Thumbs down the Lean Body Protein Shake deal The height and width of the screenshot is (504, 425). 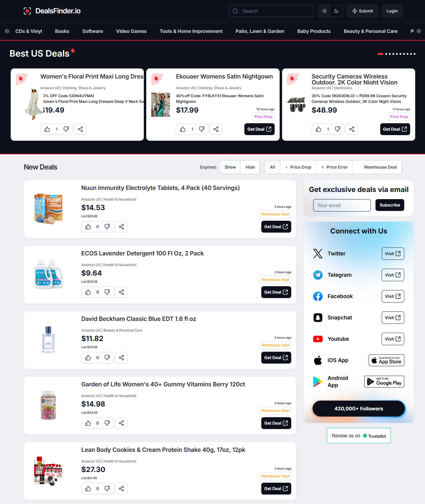[x=107, y=489]
